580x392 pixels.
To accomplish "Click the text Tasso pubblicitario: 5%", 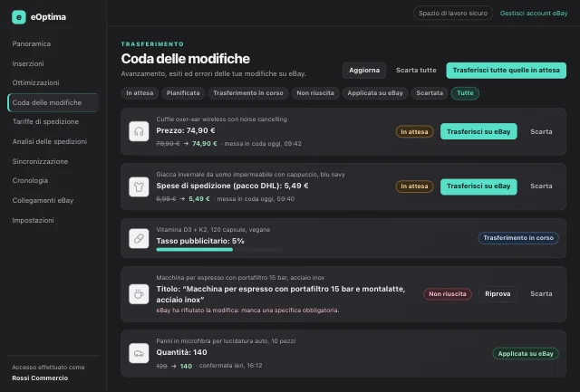I will pyautogui.click(x=200, y=241).
